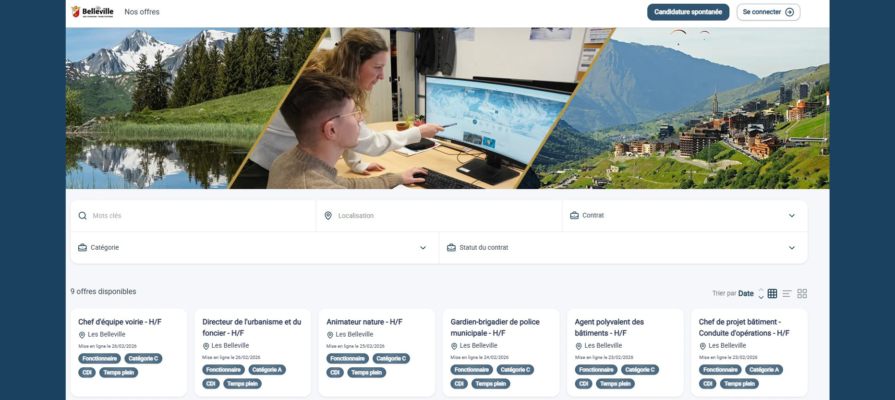
Task: Switch to compact grid view icon
Action: [772, 294]
